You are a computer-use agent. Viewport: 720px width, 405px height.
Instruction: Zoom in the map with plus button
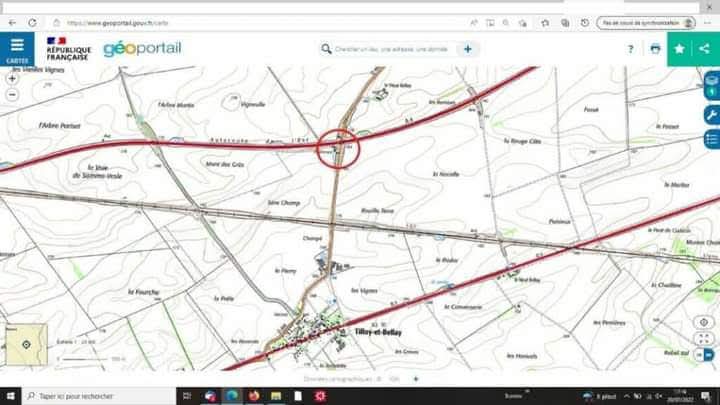[x=12, y=79]
